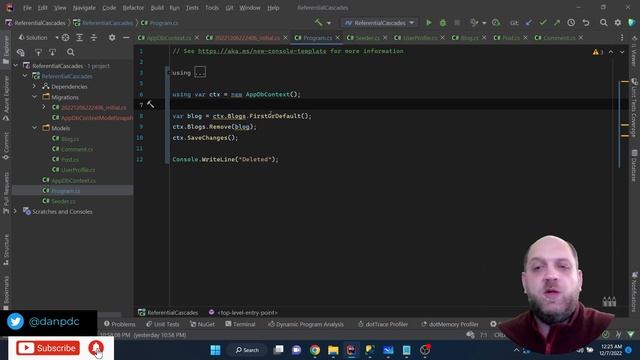The height and width of the screenshot is (360, 640).
Task: Show Git history with the clock icon
Action: pyautogui.click(x=571, y=23)
